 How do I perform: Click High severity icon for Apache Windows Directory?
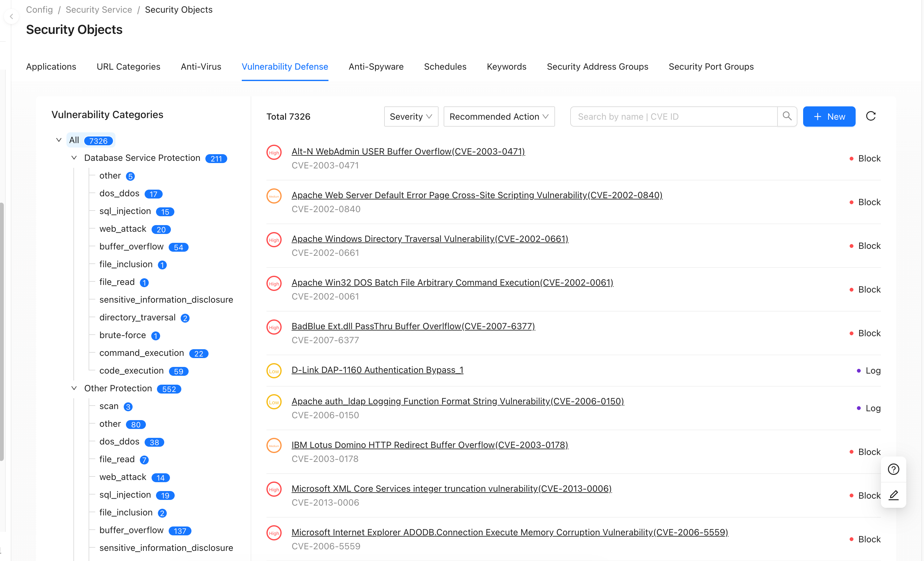pyautogui.click(x=274, y=240)
